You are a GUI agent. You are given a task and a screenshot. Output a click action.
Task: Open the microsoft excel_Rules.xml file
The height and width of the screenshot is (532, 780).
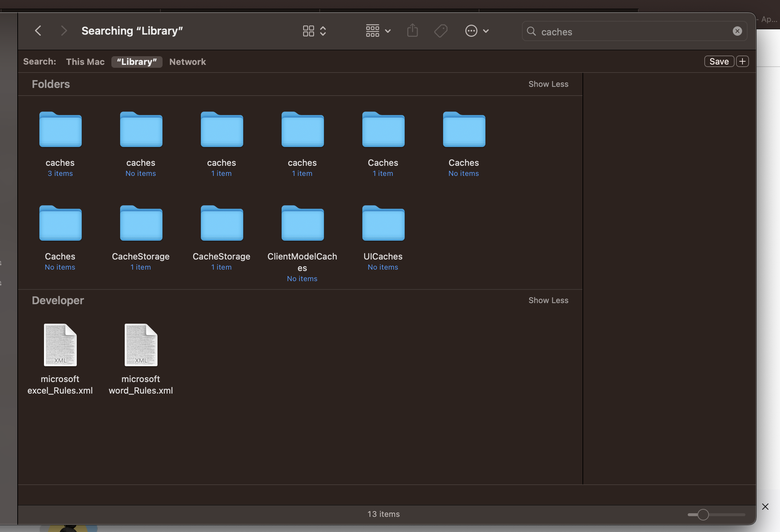coord(60,345)
